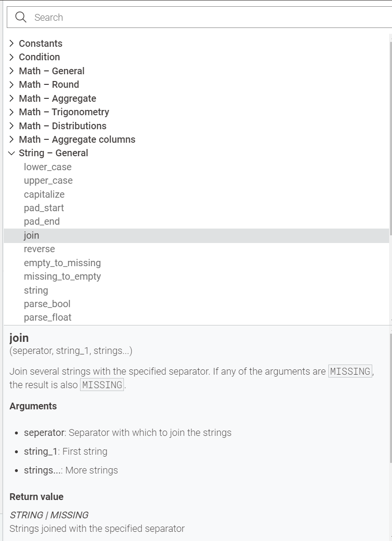The height and width of the screenshot is (541, 392).
Task: Select the pad_start function
Action: click(x=44, y=208)
